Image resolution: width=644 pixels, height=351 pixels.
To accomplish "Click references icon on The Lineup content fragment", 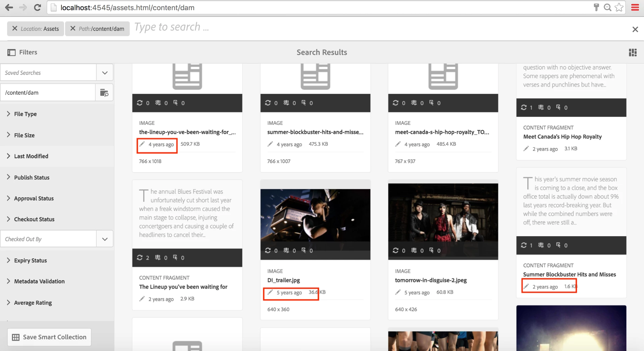I will pyautogui.click(x=140, y=258).
